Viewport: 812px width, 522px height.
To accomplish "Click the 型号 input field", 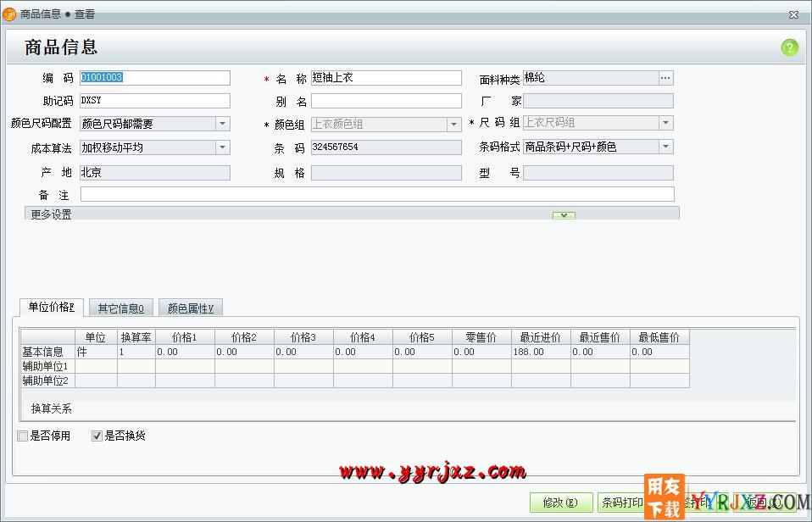I will pos(598,173).
